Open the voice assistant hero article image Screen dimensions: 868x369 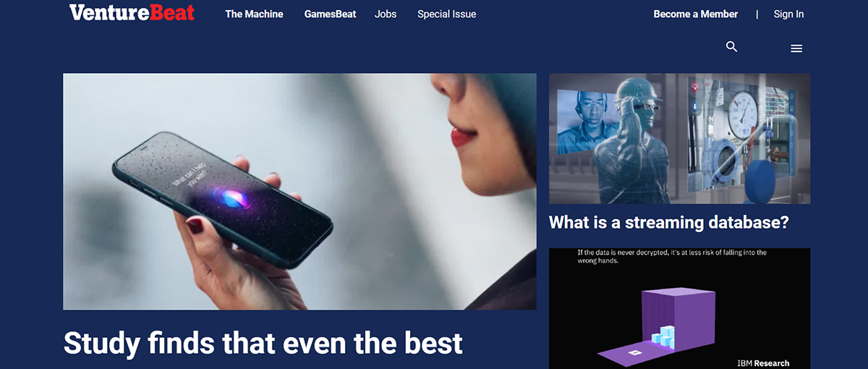(x=299, y=191)
